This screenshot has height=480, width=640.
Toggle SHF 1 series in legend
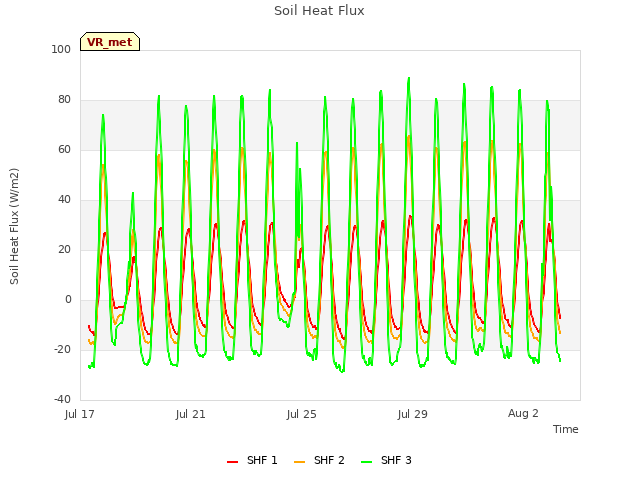click(252, 460)
